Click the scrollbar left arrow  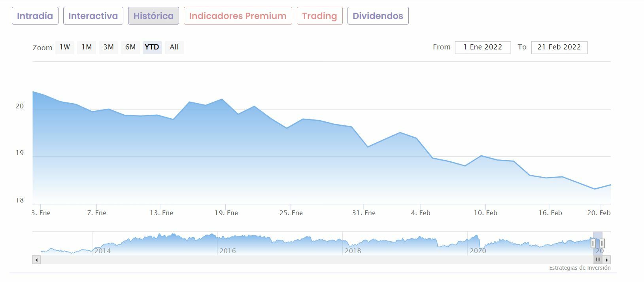(x=36, y=260)
